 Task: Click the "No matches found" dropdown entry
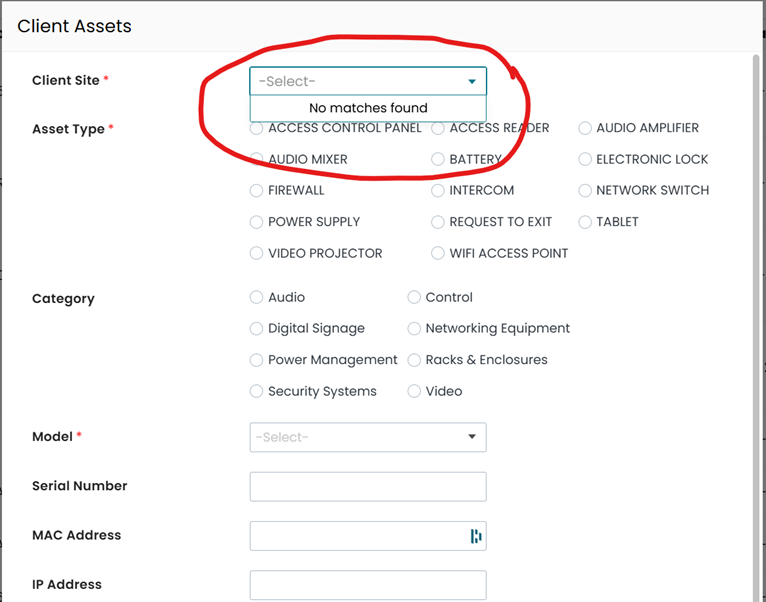coord(368,108)
